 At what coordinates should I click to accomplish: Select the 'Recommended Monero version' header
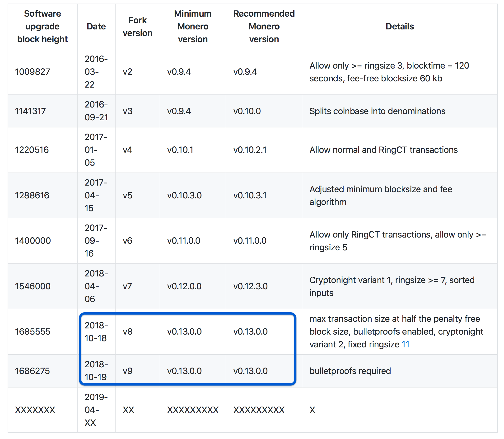[264, 26]
